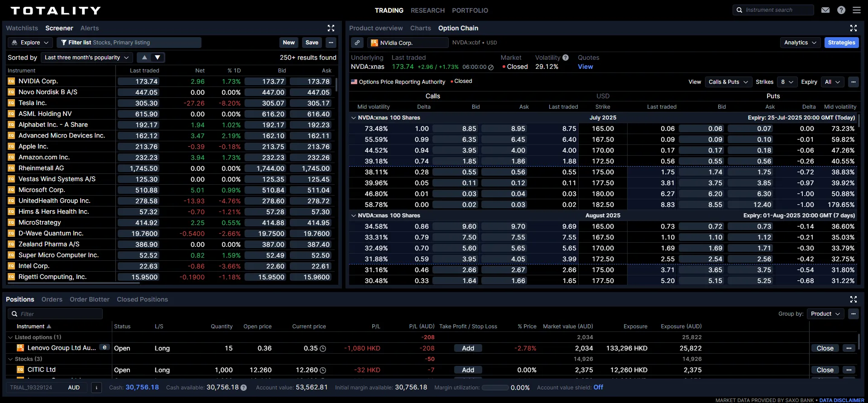Sort screener descending with down arrow

[158, 58]
